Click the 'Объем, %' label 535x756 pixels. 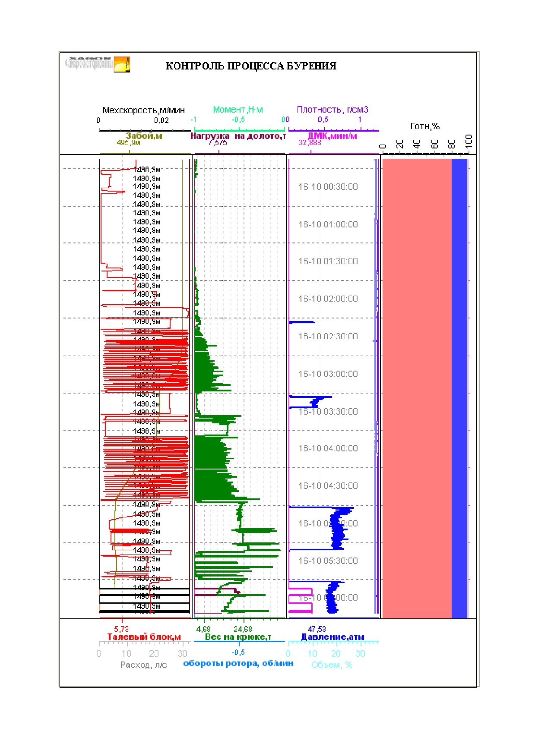point(332,665)
